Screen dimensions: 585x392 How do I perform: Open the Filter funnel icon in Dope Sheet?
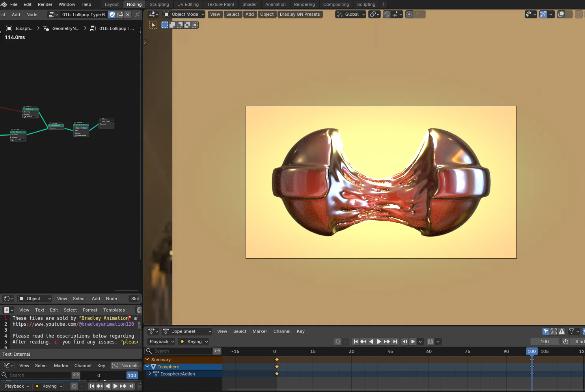click(x=571, y=331)
